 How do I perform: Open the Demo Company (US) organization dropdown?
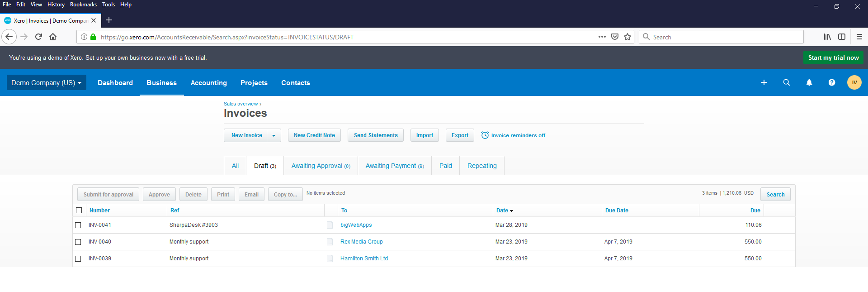point(46,83)
